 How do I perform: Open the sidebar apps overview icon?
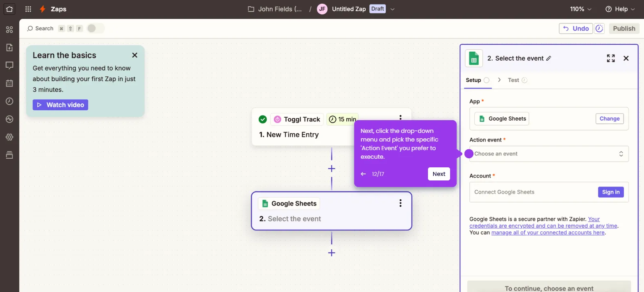click(x=9, y=30)
